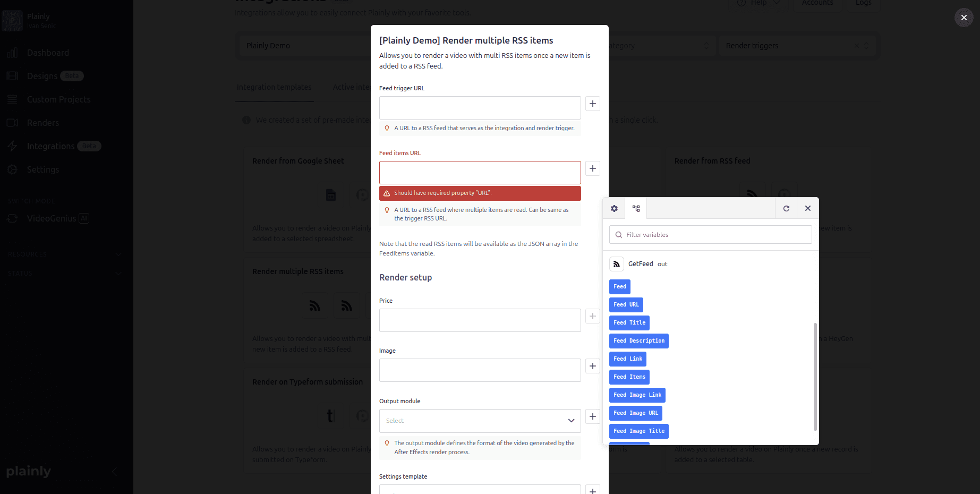Insert the Feed Items variable
Image resolution: width=980 pixels, height=494 pixels.
pyautogui.click(x=629, y=377)
